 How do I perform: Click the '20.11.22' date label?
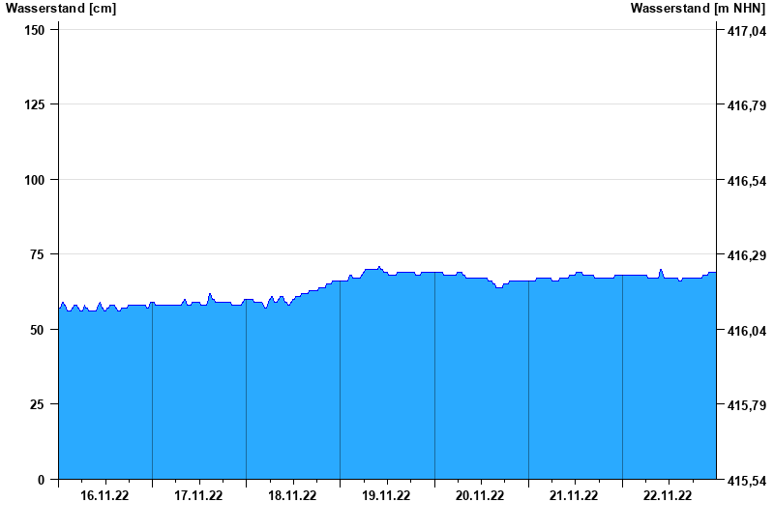pos(480,495)
